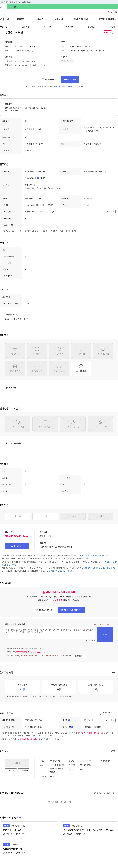Click the 전송 send button
Screen dimensions: 118x868
point(105,634)
